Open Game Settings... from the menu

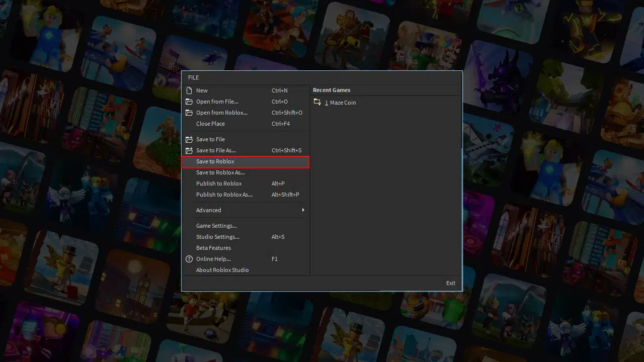click(246, 226)
